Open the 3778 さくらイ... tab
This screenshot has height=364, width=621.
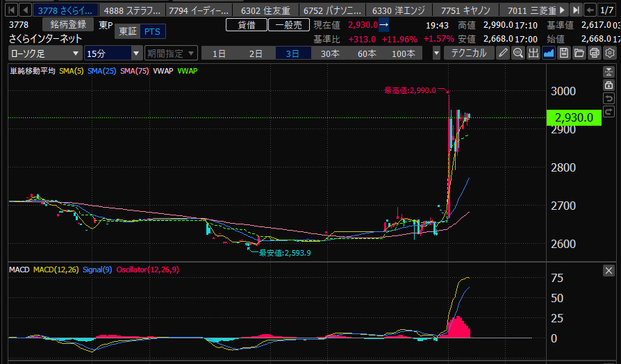coord(65,10)
